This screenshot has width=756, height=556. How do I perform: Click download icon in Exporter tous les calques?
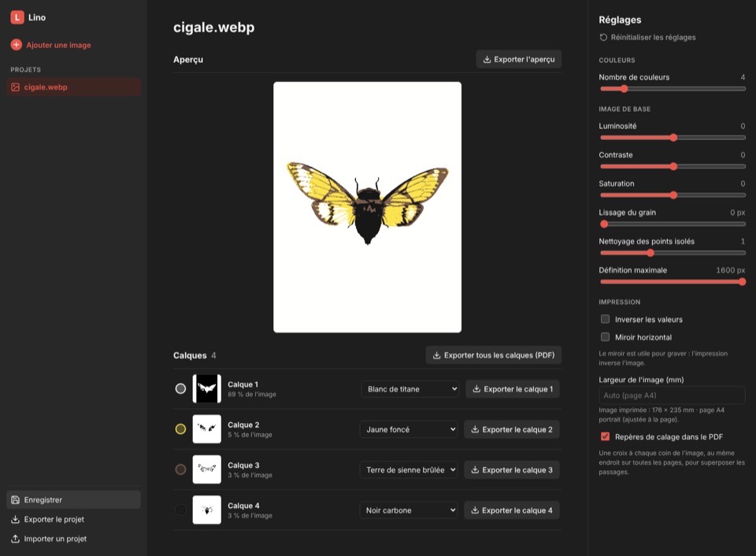pos(437,355)
